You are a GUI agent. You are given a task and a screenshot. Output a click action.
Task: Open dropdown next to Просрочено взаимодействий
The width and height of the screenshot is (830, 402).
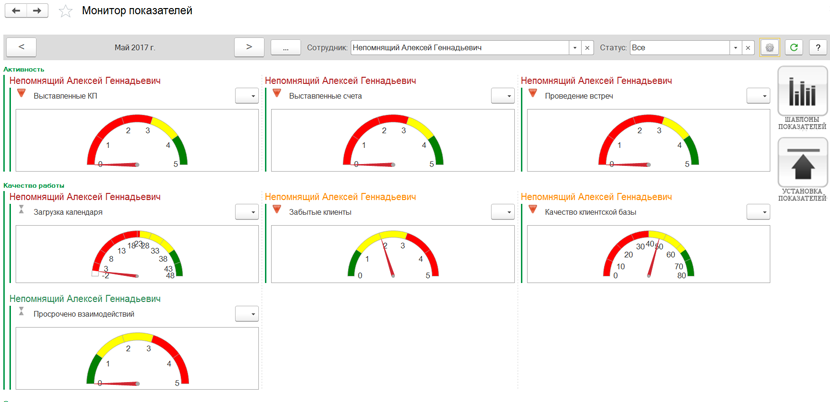246,314
